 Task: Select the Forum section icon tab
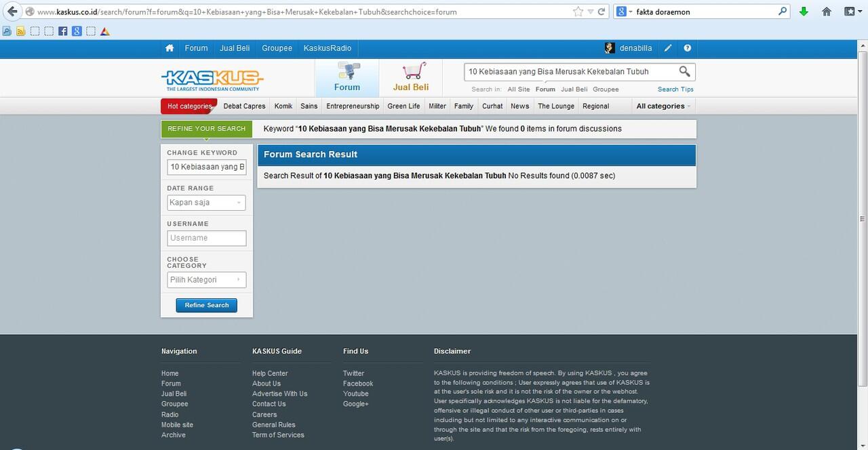[x=347, y=77]
